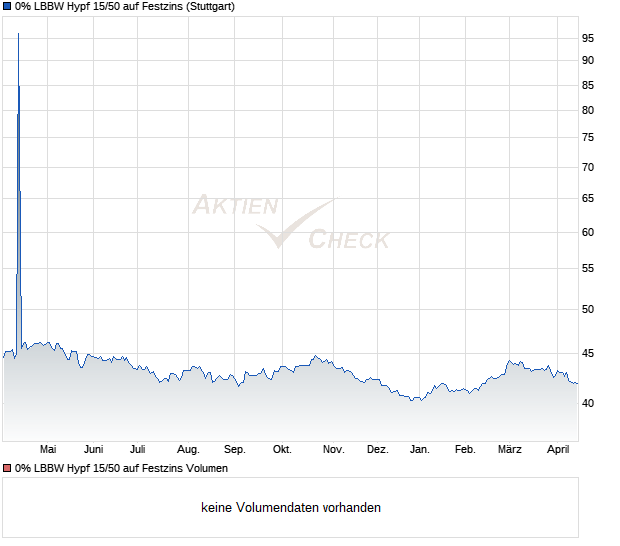Select the Jan. label on the time axis
620x546 pixels.
coord(420,450)
